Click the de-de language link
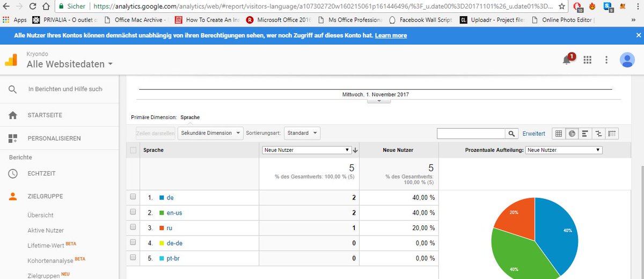644x279 pixels. [x=174, y=243]
